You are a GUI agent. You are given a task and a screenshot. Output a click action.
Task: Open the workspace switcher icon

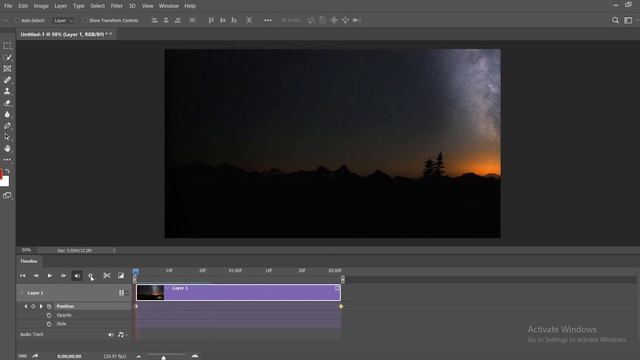[x=628, y=20]
